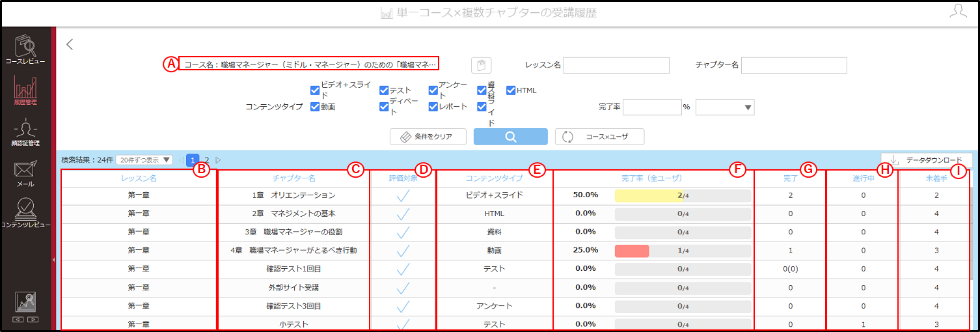Click the small right arrow under picture icon
This screenshot has width=980, height=332.
33,320
